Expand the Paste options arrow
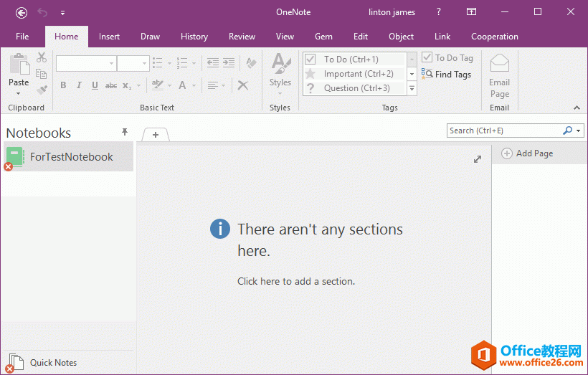 pyautogui.click(x=18, y=93)
